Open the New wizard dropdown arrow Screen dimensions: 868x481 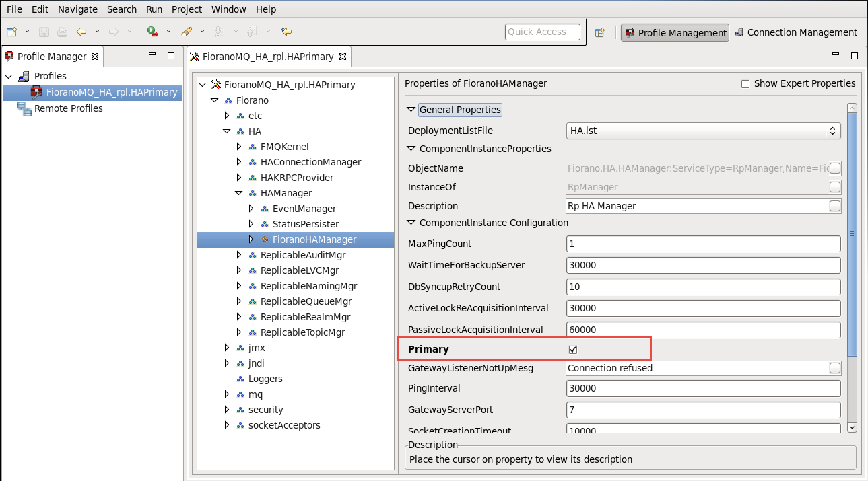[27, 32]
